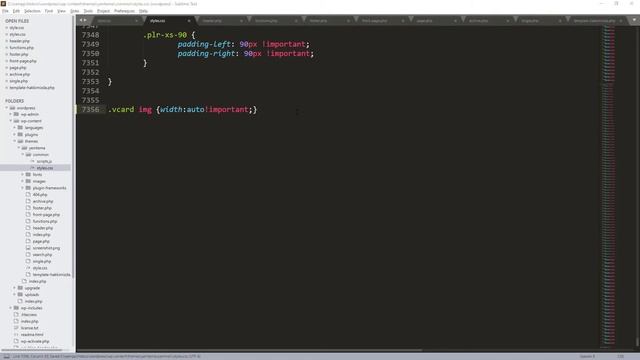Screen dimensions: 640x360
Task: Open the View menu
Action: pos(62,11)
